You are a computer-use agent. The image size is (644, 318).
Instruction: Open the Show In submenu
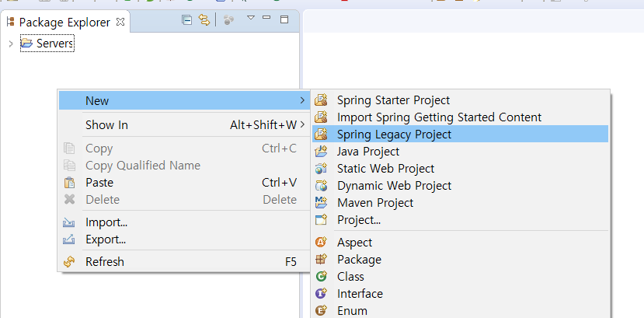[184, 125]
